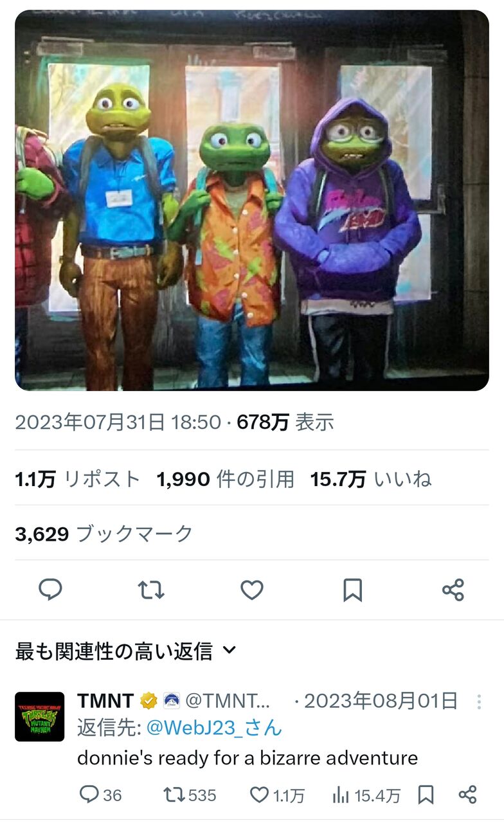Screen dimensions: 504x823
Task: Open the reply icon under the main post
Action: tap(50, 590)
